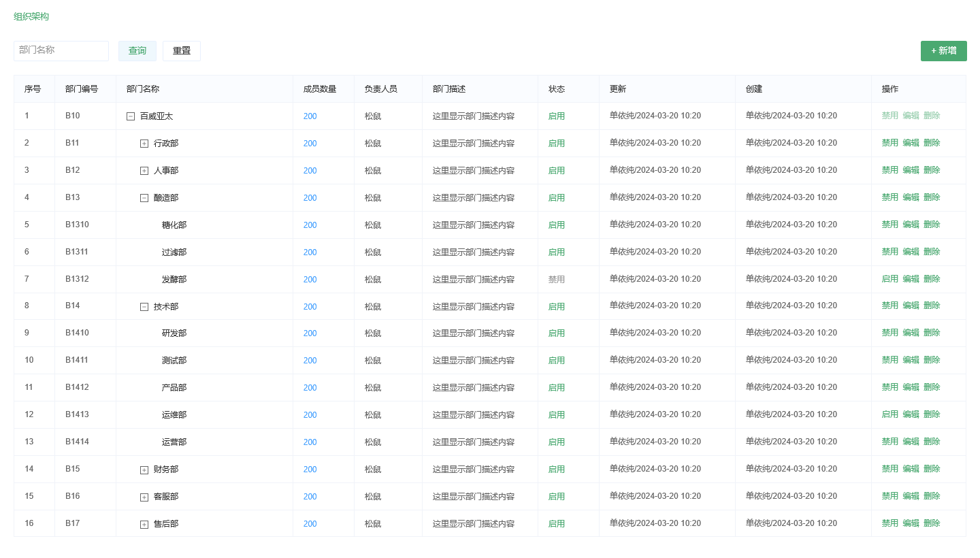Disable the 财务部 department
Image resolution: width=980 pixels, height=558 pixels.
tap(890, 469)
